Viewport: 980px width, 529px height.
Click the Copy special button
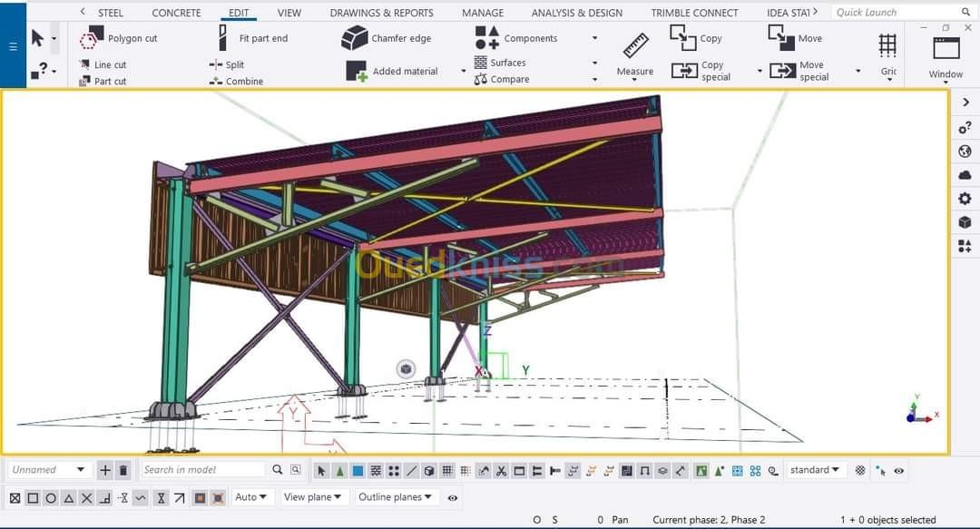[x=701, y=71]
